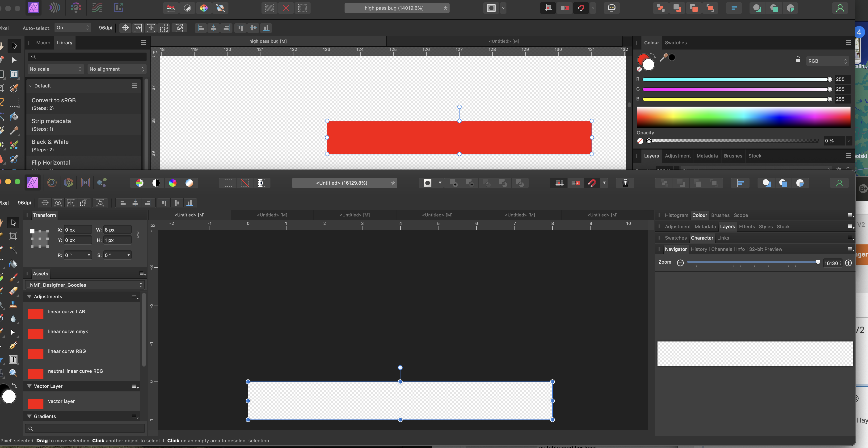Open the No scale dropdown in Library
868x448 pixels.
coord(55,69)
